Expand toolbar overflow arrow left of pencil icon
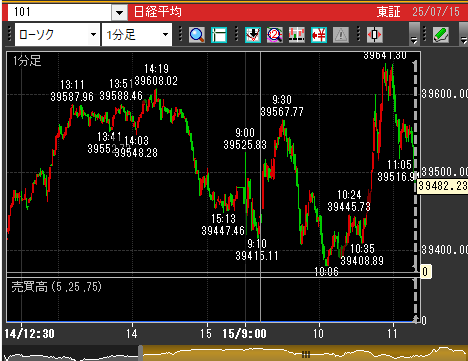 (x=414, y=33)
